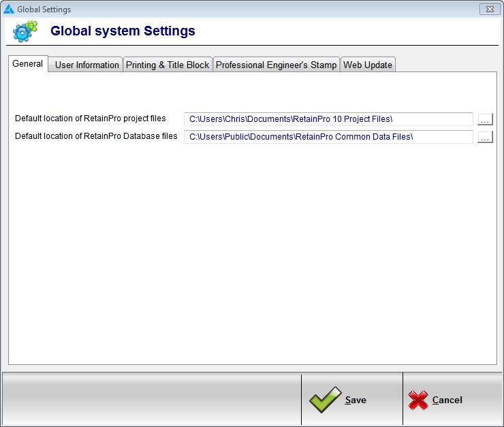504x427 pixels.
Task: Click the green checkmark icon on Save
Action: (x=325, y=400)
